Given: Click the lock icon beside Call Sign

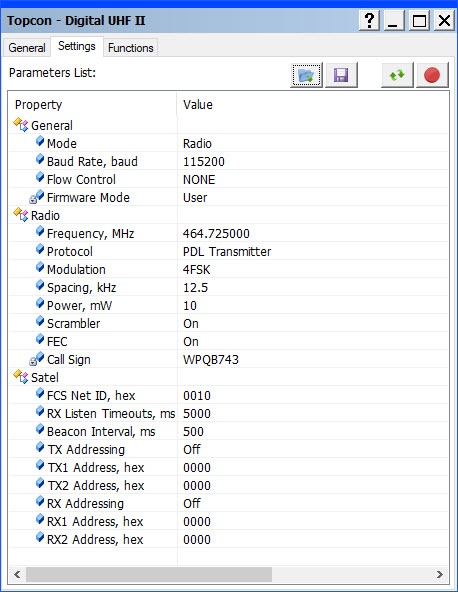Looking at the screenshot, I should click(33, 361).
